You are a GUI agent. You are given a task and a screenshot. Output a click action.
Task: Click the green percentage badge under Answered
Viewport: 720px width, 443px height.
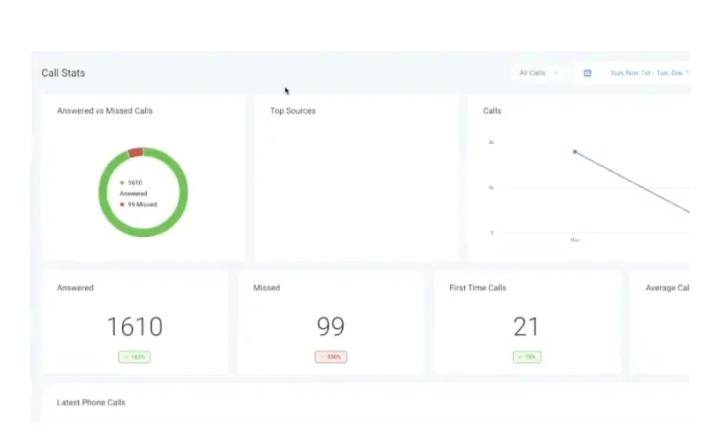(134, 356)
